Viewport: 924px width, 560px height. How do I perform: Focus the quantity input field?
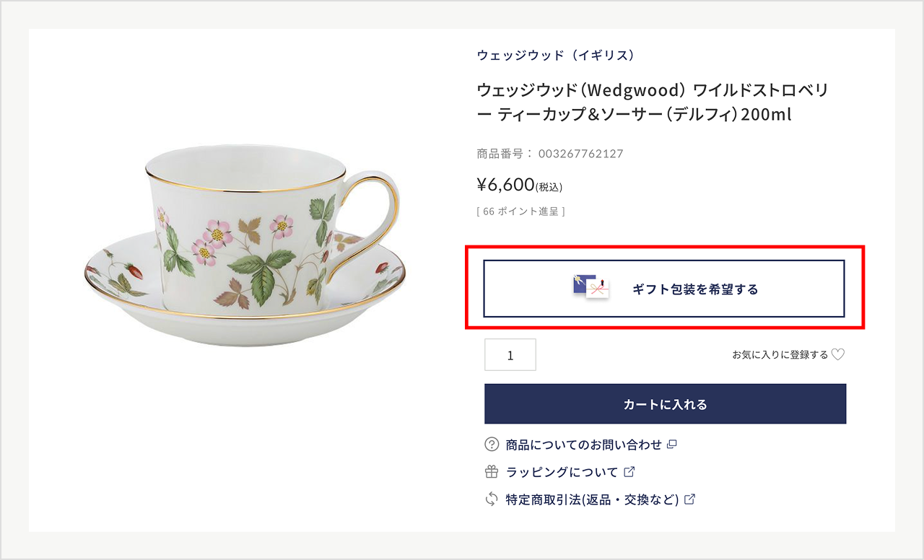[510, 355]
